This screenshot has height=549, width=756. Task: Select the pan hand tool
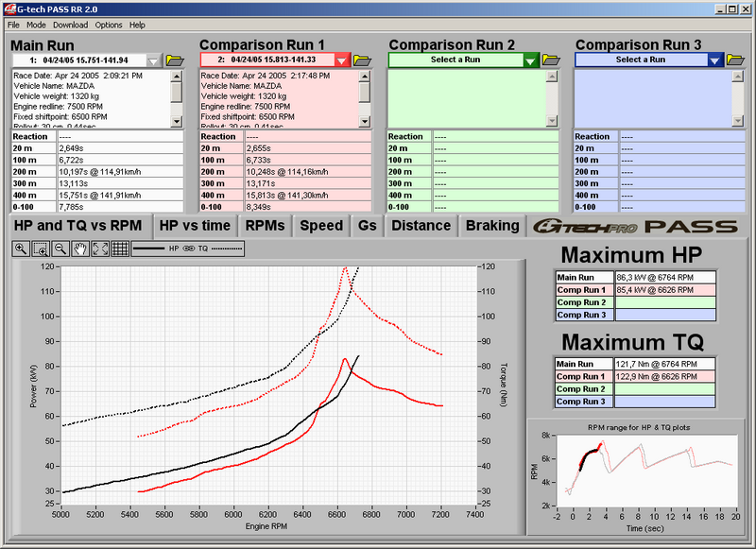80,249
